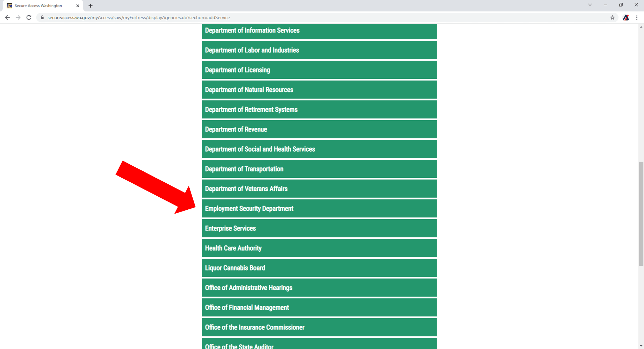Open Office of Financial Management
This screenshot has height=349, width=644.
[319, 307]
